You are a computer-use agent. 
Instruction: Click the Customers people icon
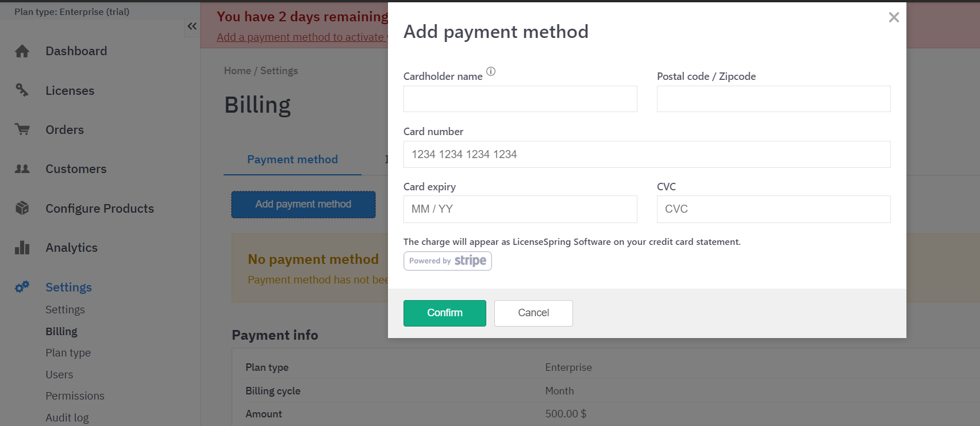22,169
